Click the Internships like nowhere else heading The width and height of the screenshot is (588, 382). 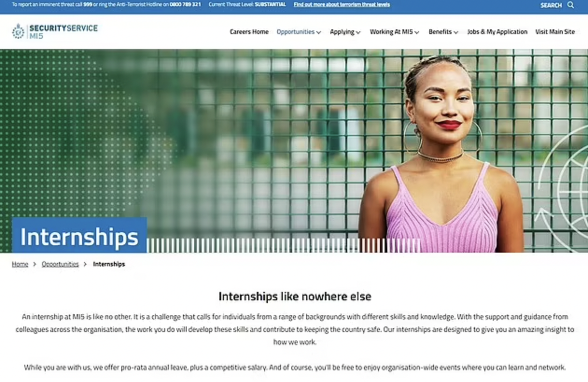pos(294,297)
